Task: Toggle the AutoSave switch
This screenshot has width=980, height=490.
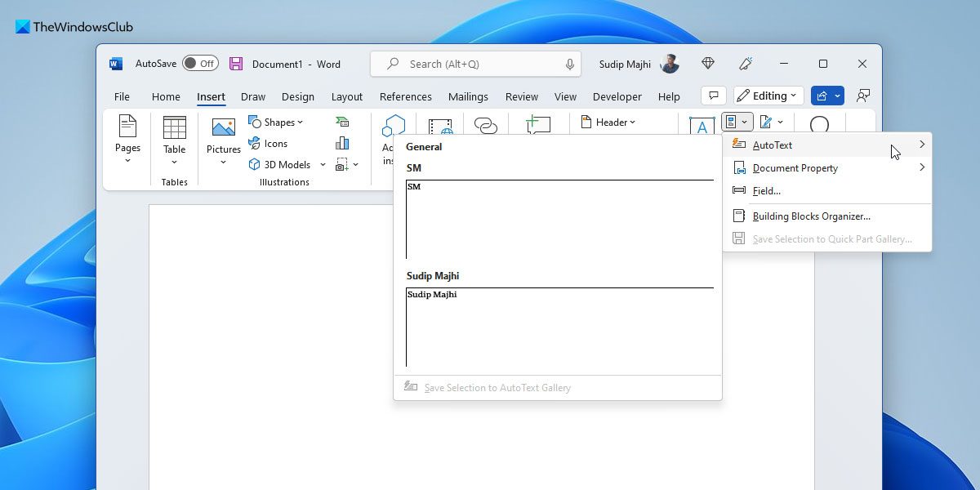Action: point(200,64)
